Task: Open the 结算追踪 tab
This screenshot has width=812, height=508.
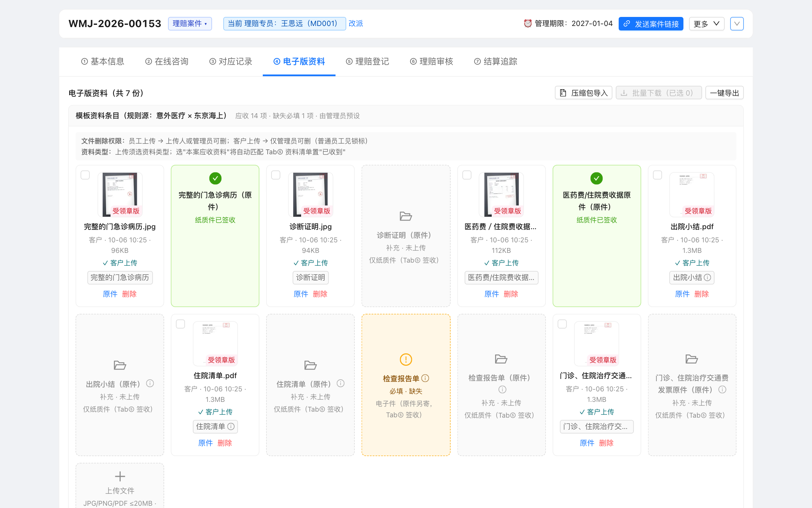Action: tap(495, 61)
